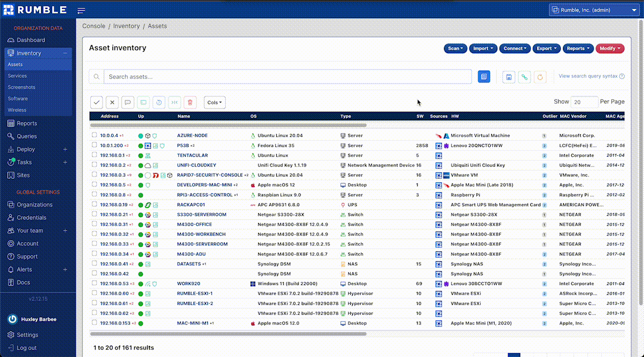Open the comment/tag icon in the toolbar
The width and height of the screenshot is (644, 357).
tap(128, 102)
